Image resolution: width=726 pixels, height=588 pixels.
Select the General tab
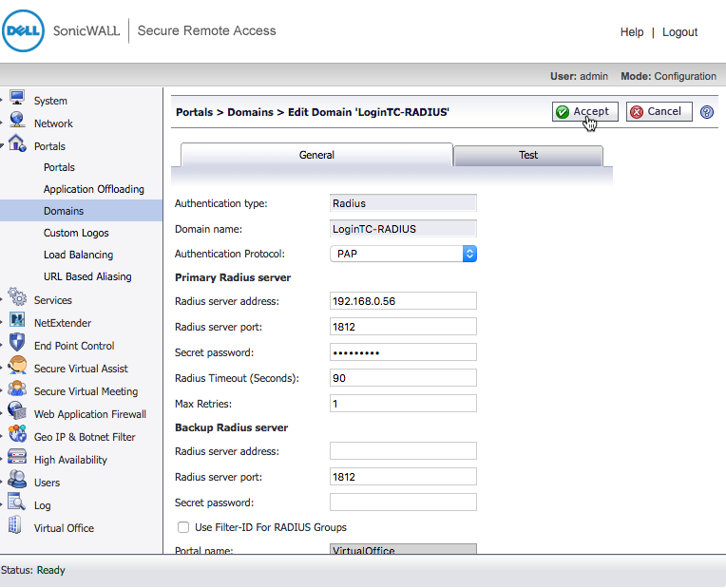click(x=316, y=155)
